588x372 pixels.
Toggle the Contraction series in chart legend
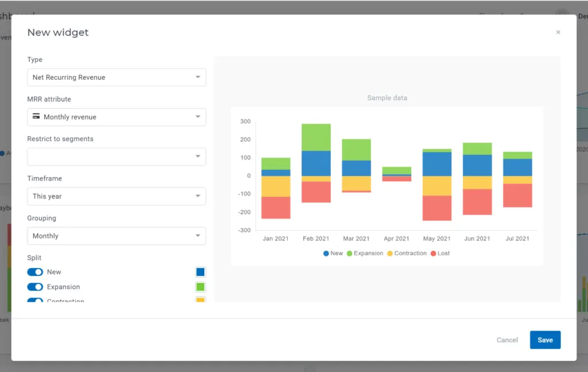[x=407, y=254]
